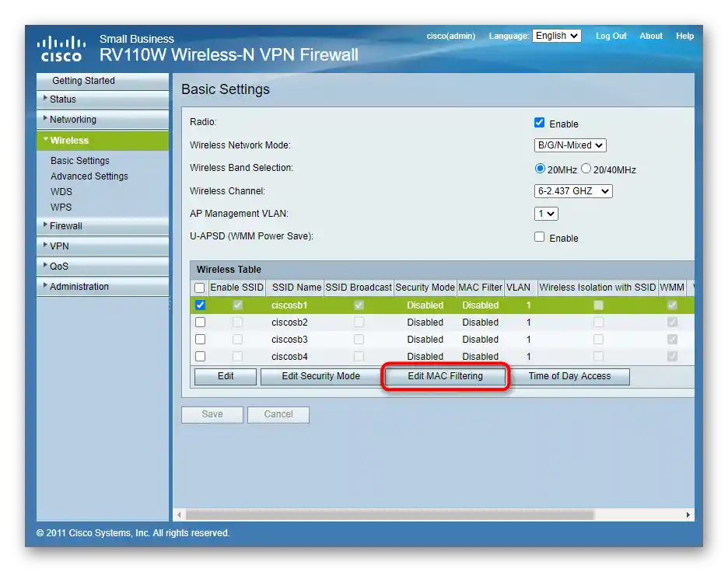This screenshot has height=572, width=728.
Task: Click the Save button
Action: [212, 414]
